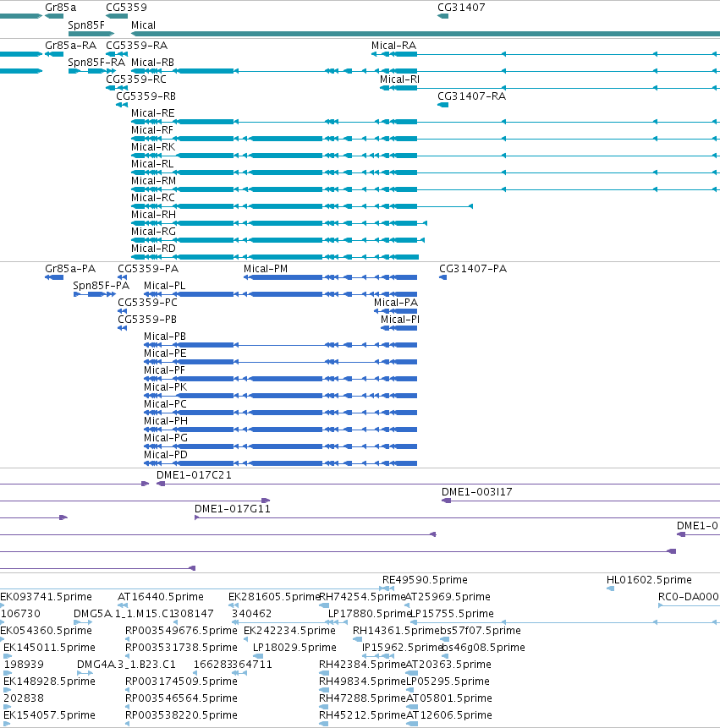The width and height of the screenshot is (720, 728).
Task: Open the Mical-RK transcript label
Action: (x=153, y=147)
